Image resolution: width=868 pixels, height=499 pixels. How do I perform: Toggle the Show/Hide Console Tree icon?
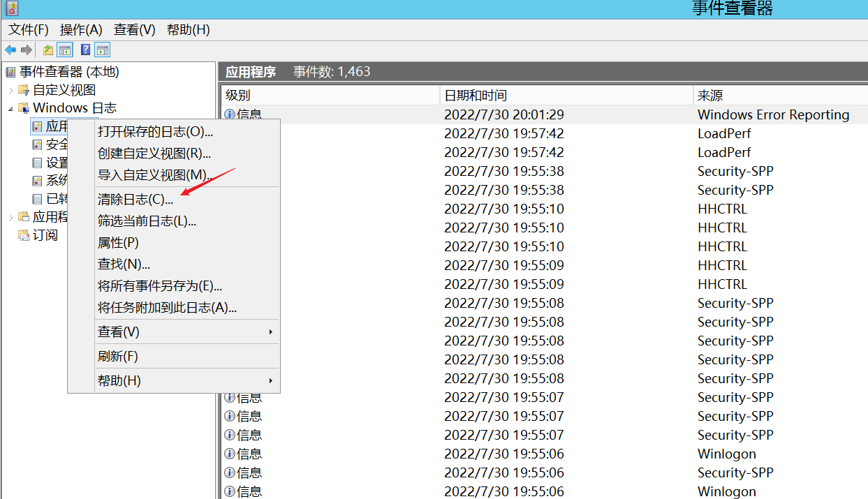point(65,50)
